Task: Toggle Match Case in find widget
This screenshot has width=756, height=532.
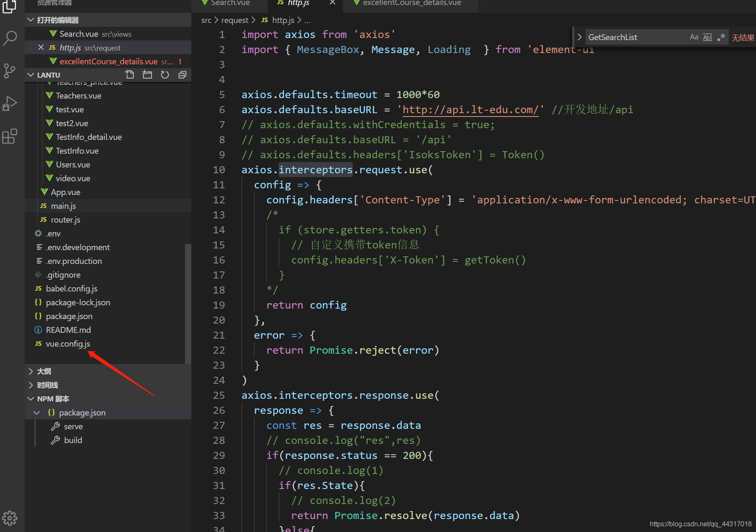Action: (694, 37)
